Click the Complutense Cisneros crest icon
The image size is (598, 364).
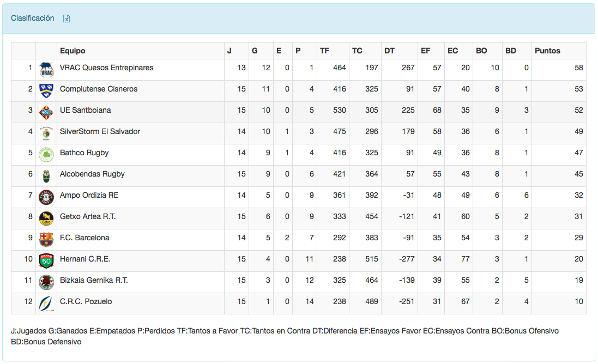(46, 91)
